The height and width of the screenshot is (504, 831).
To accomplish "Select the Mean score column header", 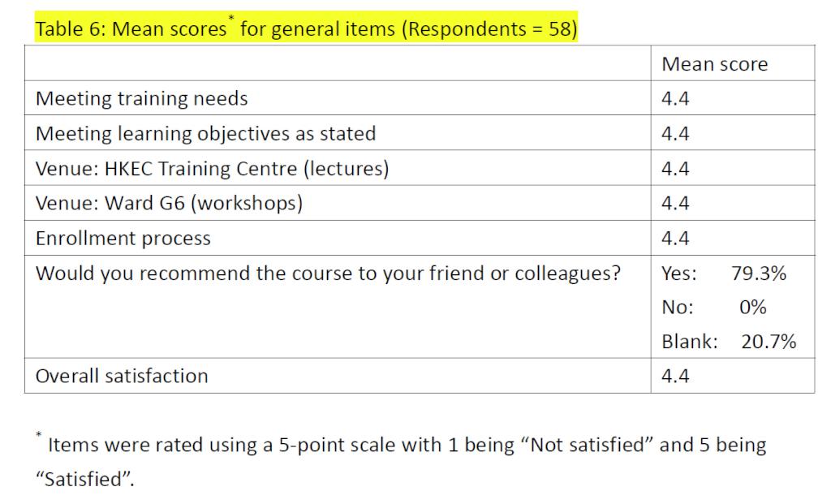I will click(x=714, y=64).
